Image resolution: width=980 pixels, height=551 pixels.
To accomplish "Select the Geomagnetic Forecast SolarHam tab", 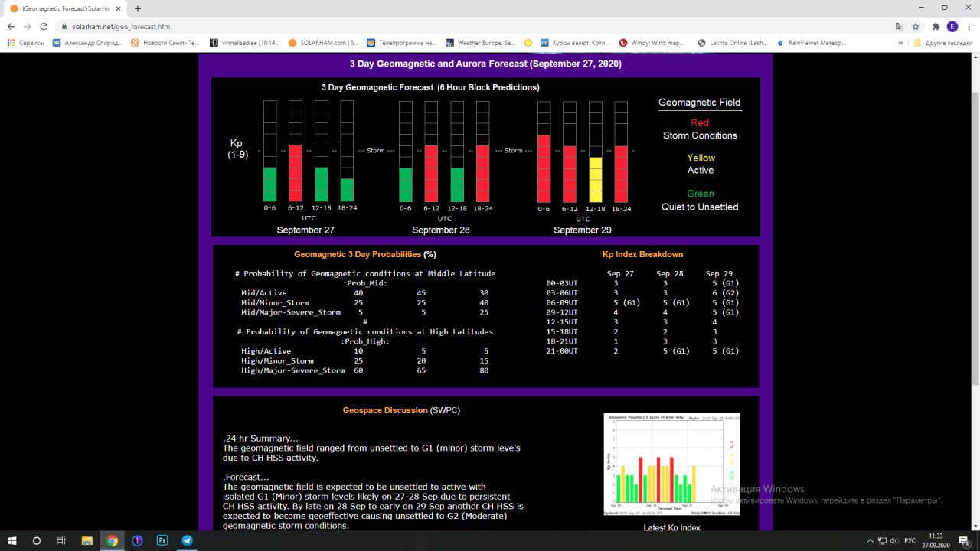I will click(64, 8).
